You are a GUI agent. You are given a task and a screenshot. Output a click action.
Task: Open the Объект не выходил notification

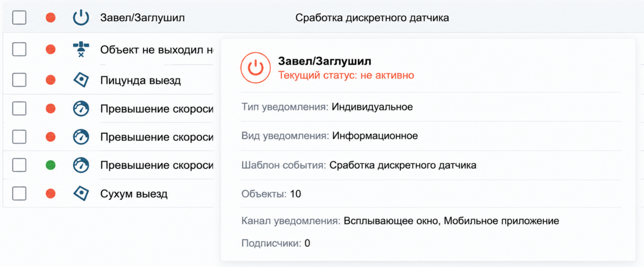click(x=157, y=50)
